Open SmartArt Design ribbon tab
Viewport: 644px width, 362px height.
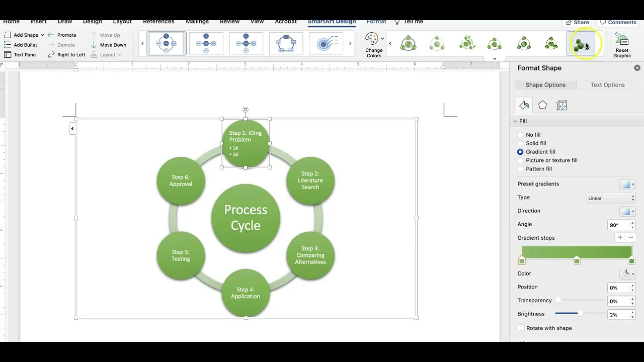tap(332, 22)
